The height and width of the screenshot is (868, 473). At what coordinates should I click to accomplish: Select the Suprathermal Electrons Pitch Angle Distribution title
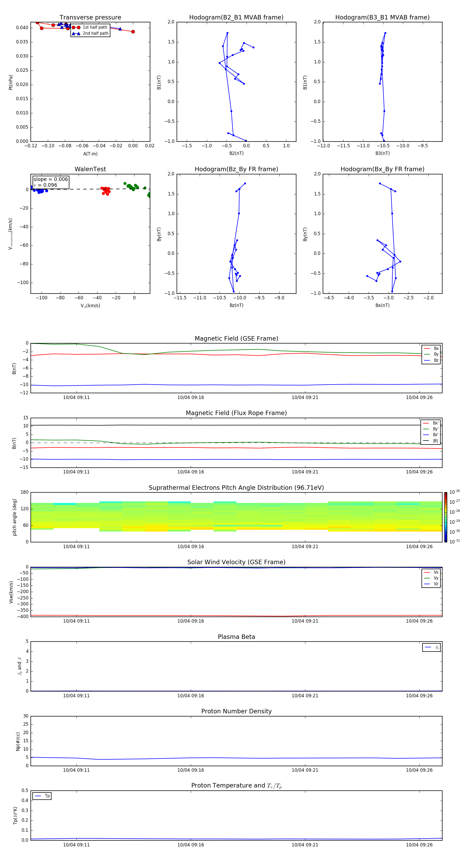coord(236,488)
